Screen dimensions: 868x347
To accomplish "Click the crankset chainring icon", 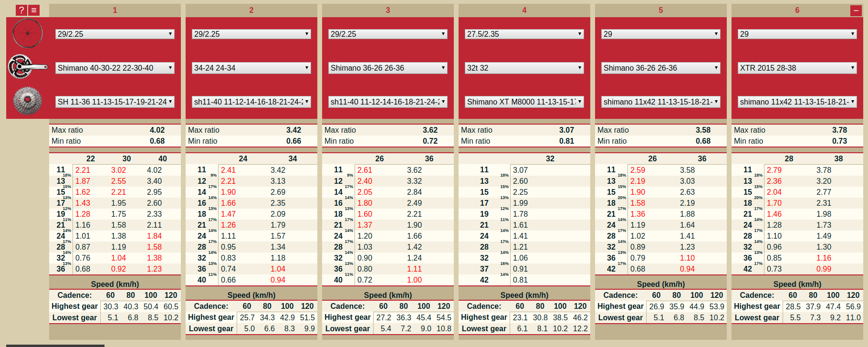I will [28, 67].
